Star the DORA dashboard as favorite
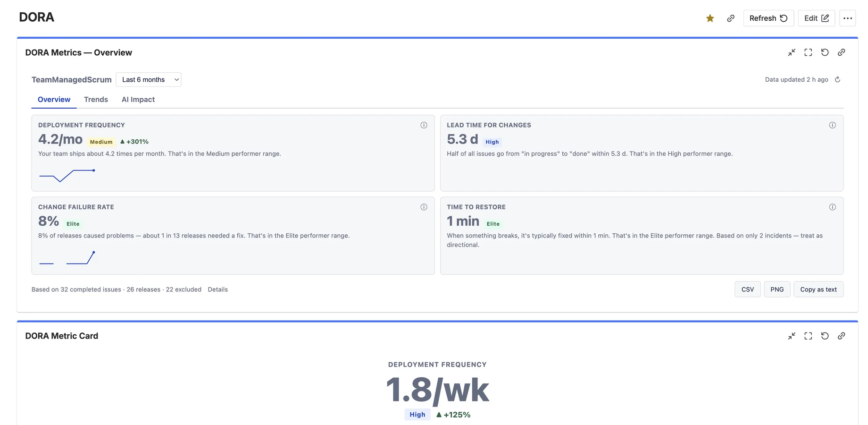The height and width of the screenshot is (425, 868). (710, 18)
